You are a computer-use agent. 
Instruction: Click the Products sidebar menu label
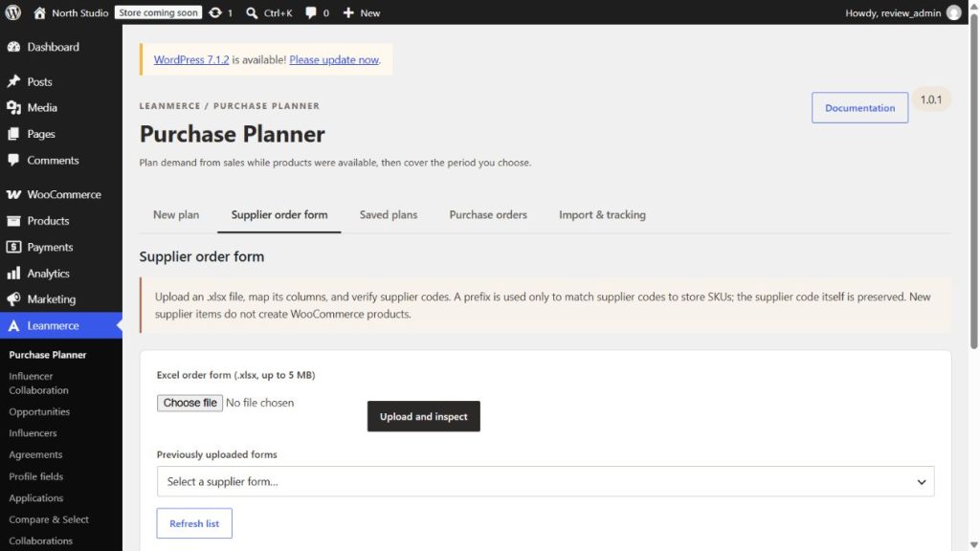(48, 221)
